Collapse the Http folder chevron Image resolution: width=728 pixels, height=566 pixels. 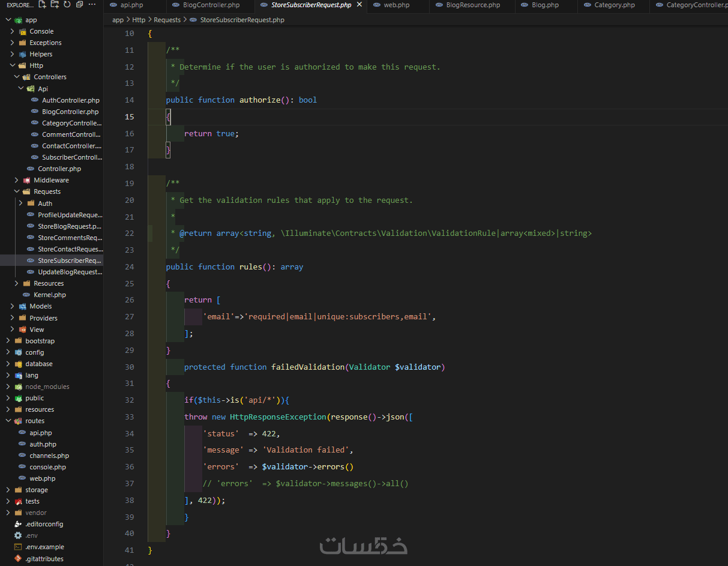13,65
